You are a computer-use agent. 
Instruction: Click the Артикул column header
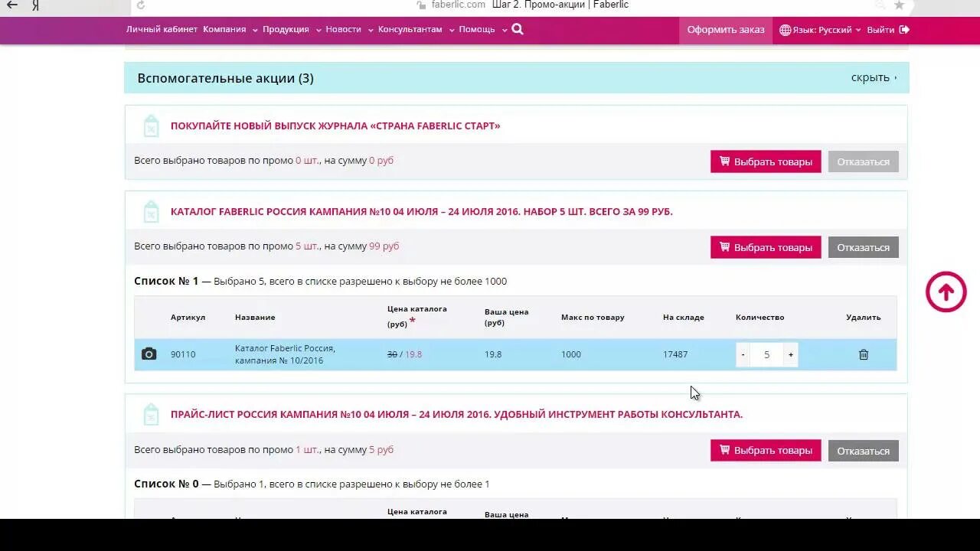[188, 317]
